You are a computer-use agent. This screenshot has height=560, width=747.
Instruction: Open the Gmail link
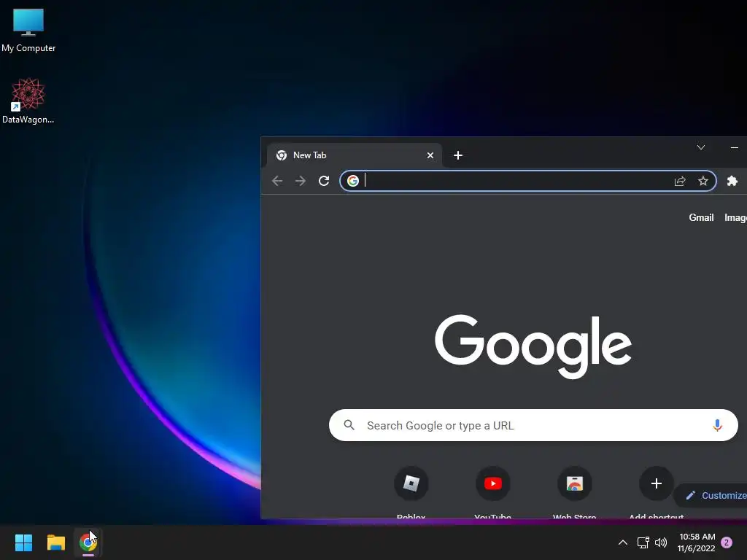(x=701, y=217)
